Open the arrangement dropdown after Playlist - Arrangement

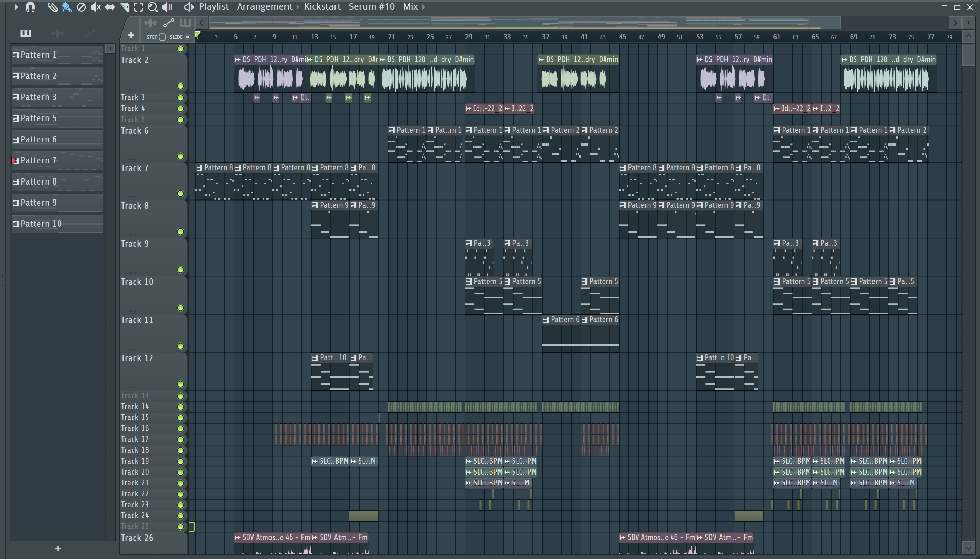point(297,7)
